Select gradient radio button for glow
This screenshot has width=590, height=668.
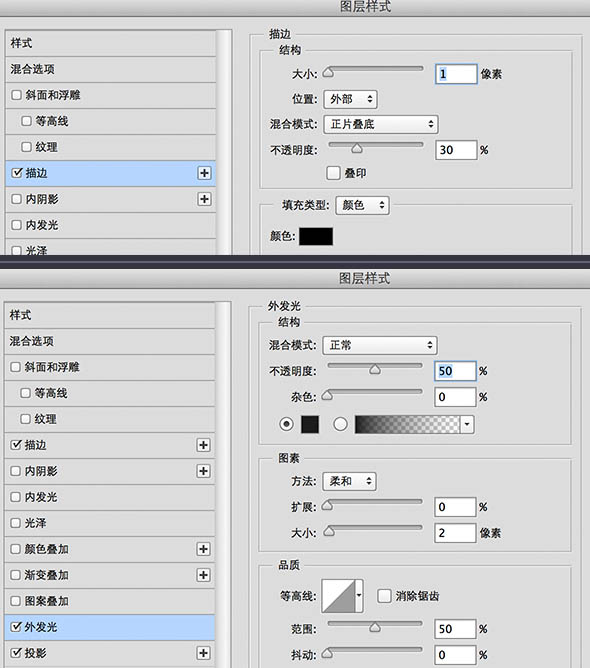[x=340, y=424]
